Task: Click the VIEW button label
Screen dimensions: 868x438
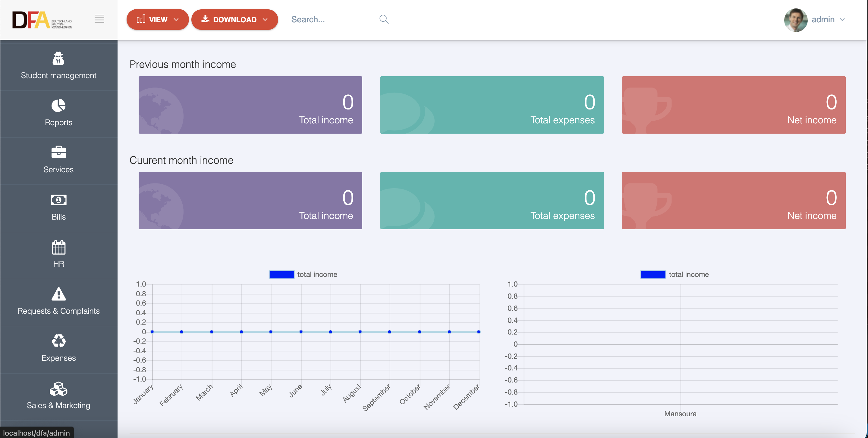Action: point(158,20)
